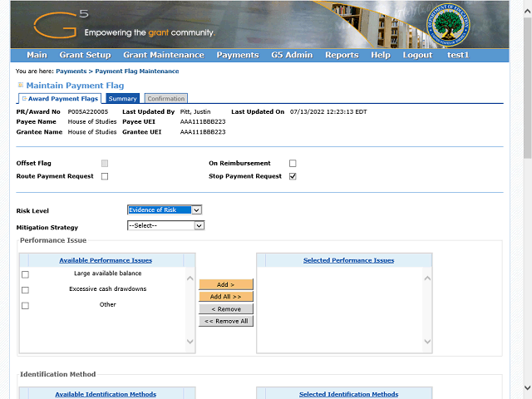Click the Add > button
Viewport: 532px width, 399px height.
(226, 284)
